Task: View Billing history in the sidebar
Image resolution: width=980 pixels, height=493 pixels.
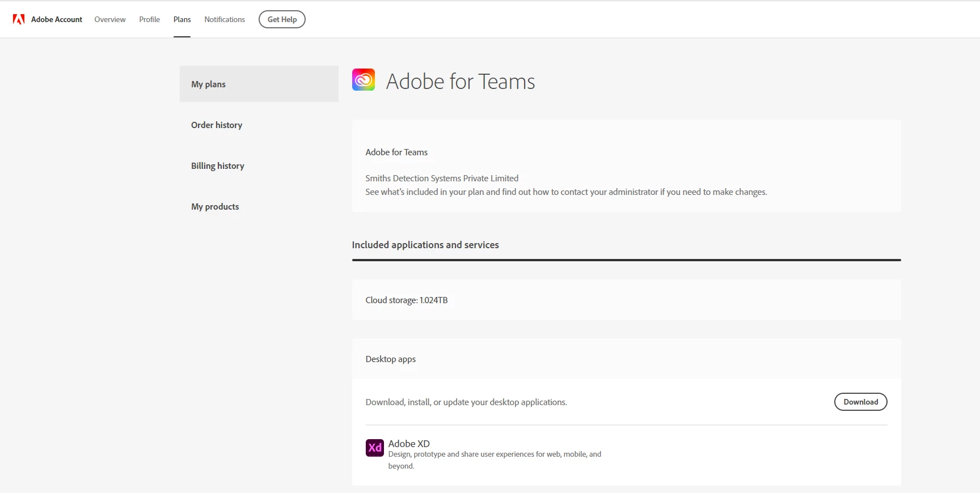Action: tap(218, 166)
